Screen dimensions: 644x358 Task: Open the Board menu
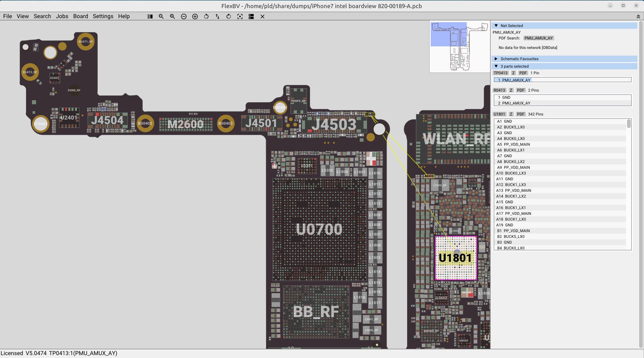click(x=80, y=16)
